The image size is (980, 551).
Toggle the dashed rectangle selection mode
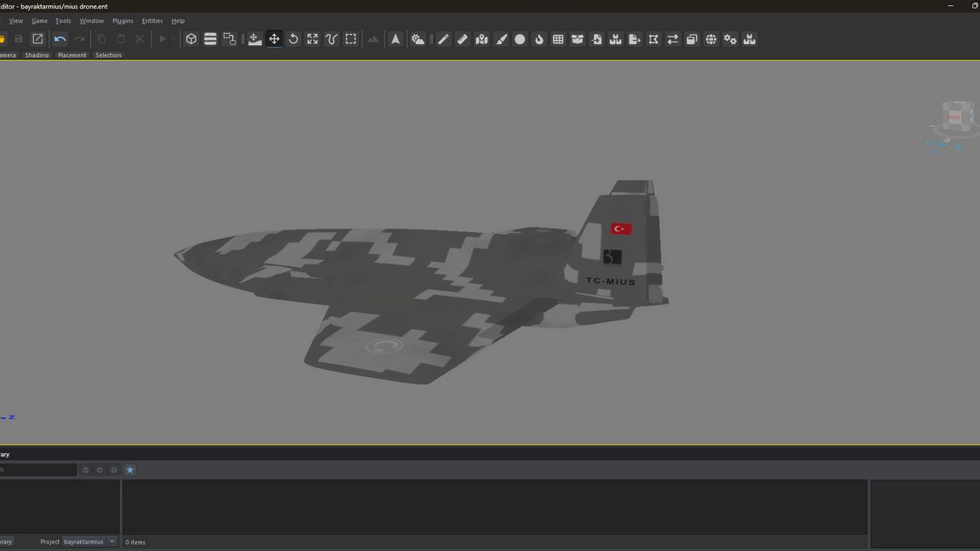pyautogui.click(x=350, y=39)
